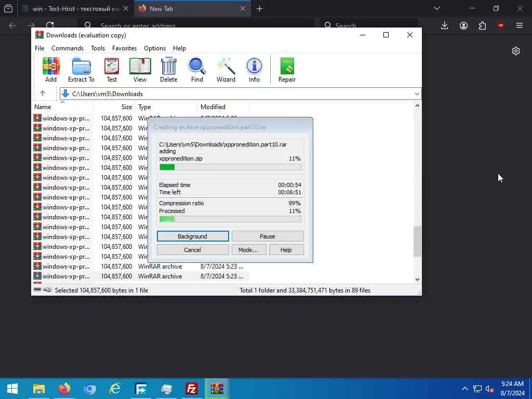The image size is (532, 399).
Task: Click the Mode... button
Action: 249,250
